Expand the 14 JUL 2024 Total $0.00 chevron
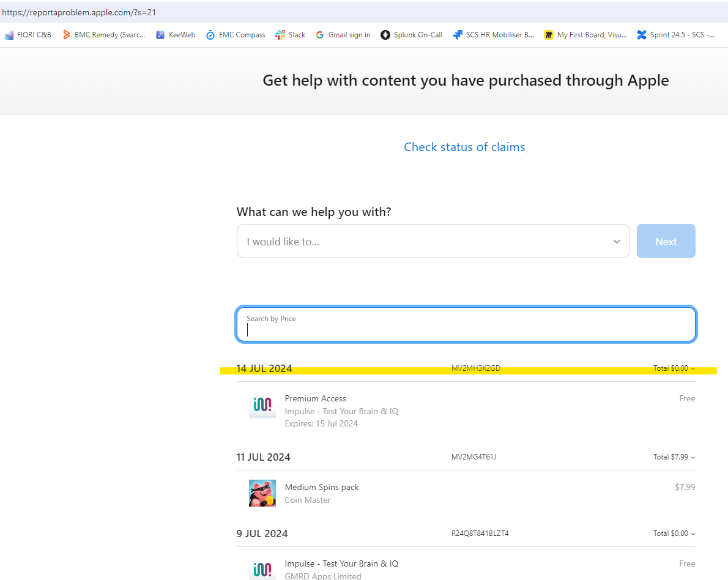 693,369
